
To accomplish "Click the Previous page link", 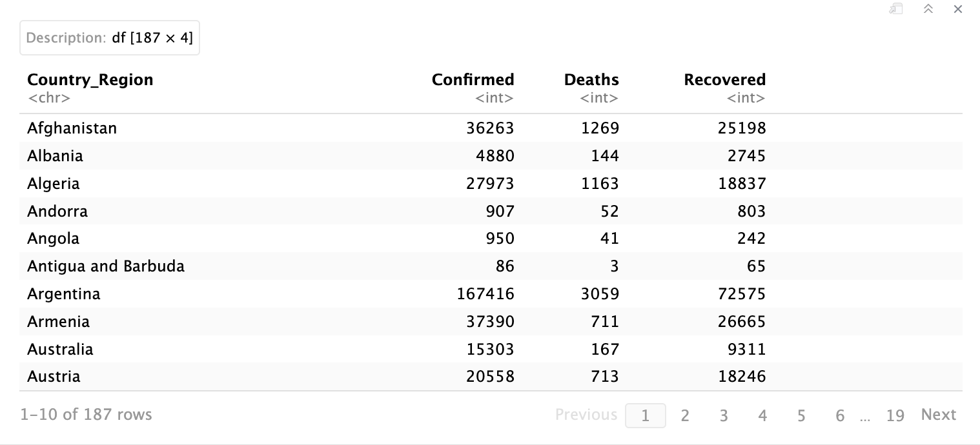I will [586, 415].
